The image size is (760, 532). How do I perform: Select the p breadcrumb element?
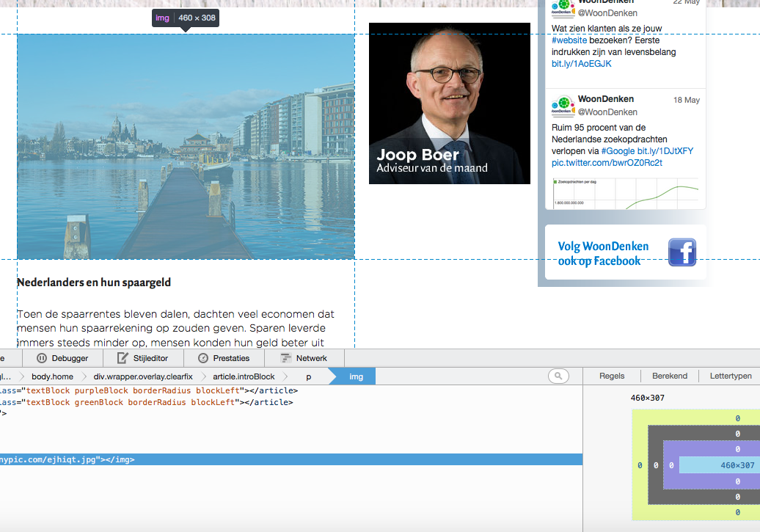coord(308,376)
